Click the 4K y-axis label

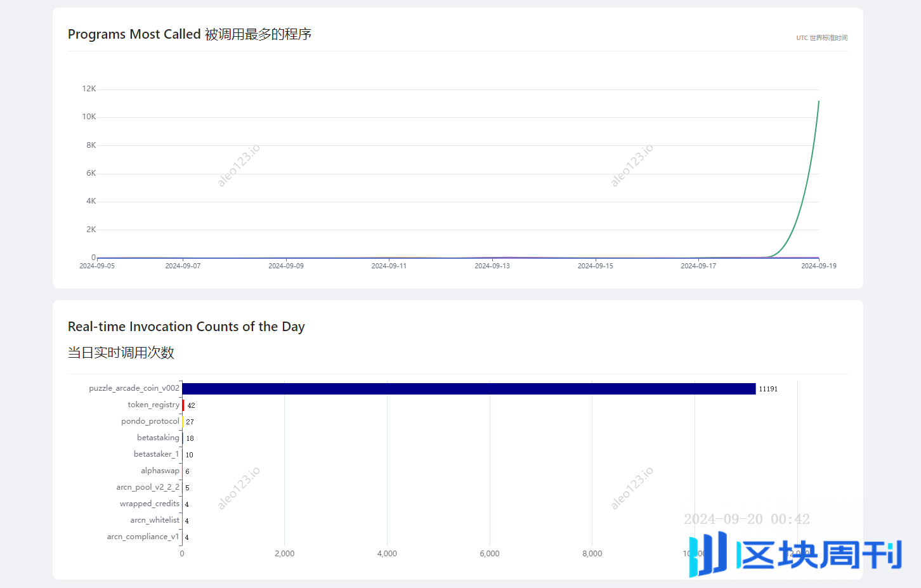[x=91, y=201]
